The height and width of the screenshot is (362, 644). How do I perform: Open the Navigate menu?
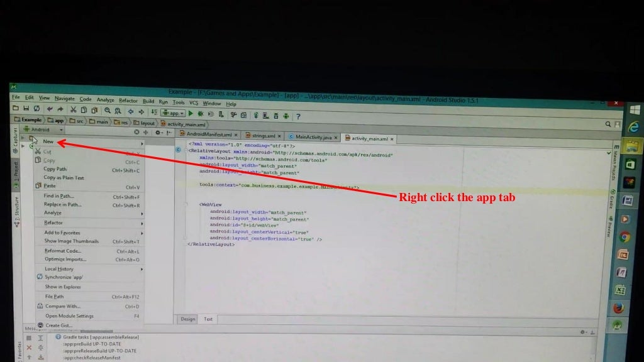65,99
